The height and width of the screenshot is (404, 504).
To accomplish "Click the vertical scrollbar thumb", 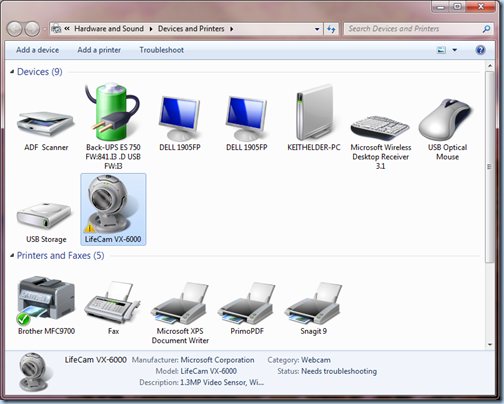I will (490, 167).
